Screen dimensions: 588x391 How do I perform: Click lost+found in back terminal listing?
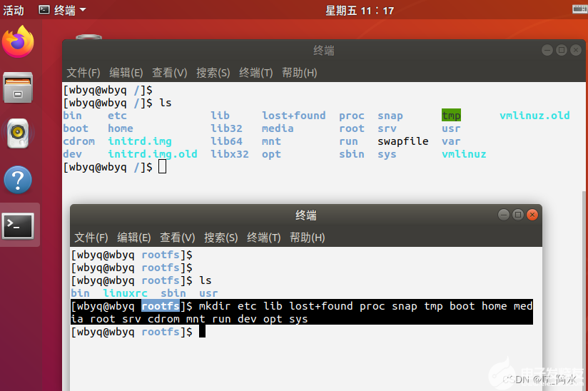[x=293, y=116]
